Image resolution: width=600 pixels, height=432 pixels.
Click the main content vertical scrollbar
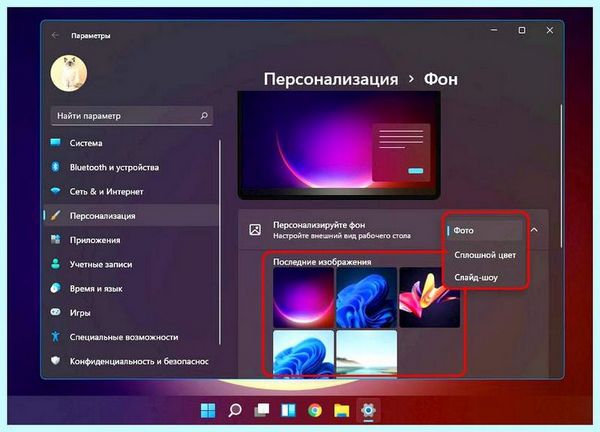[x=561, y=176]
